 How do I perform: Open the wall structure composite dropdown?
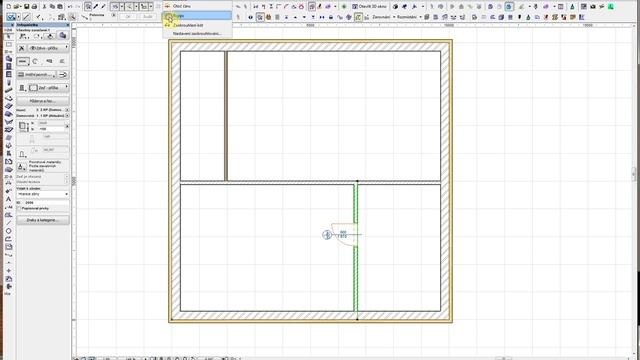coord(37,75)
